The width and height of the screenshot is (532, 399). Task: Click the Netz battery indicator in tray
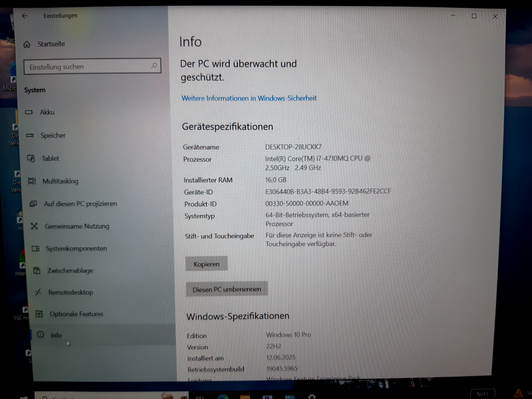coord(483,394)
